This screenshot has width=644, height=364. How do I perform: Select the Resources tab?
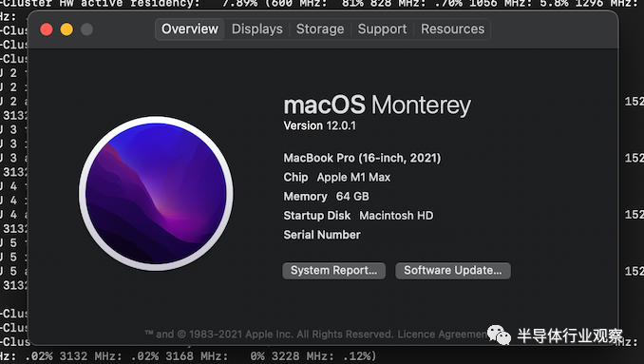453,29
